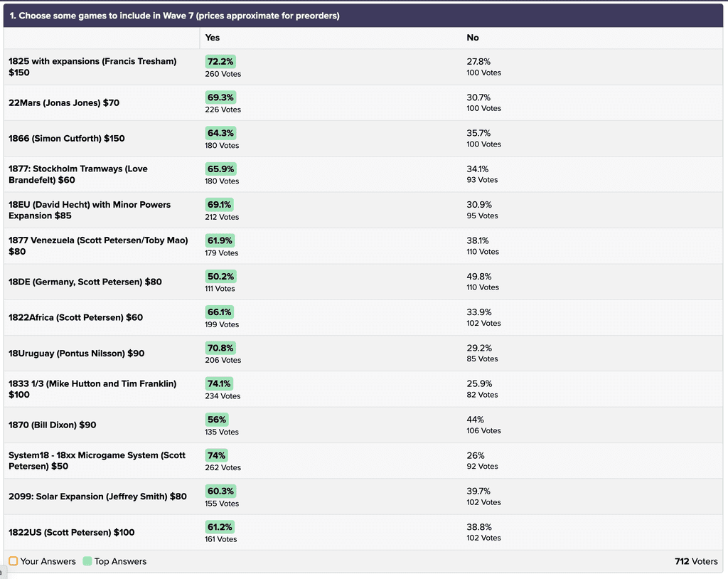
Task: Click the orange Your Answers legend box
Action: (14, 561)
